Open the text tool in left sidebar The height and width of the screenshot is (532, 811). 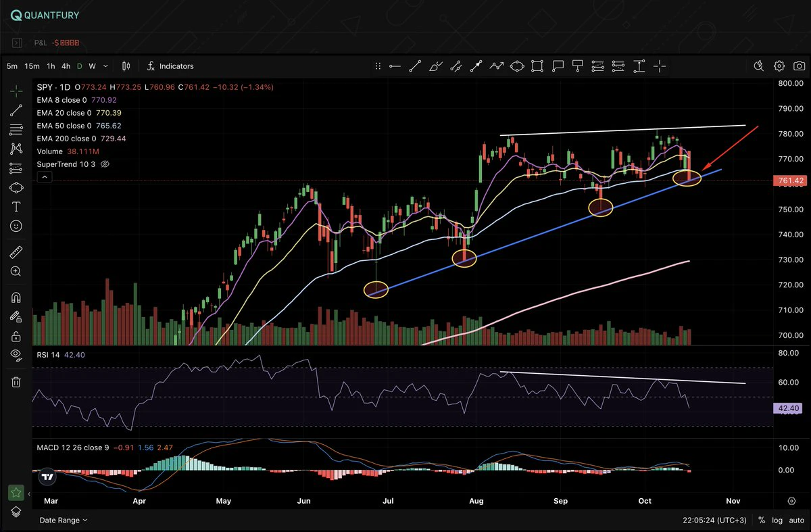(16, 207)
